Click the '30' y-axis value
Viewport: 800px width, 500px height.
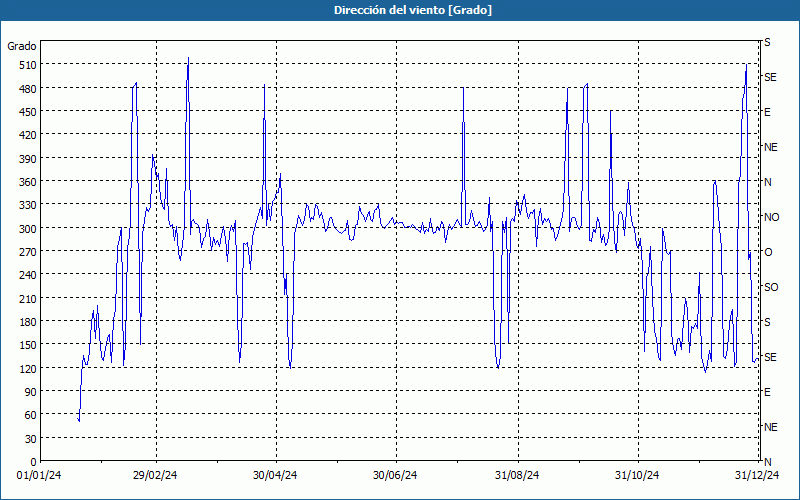coord(30,439)
